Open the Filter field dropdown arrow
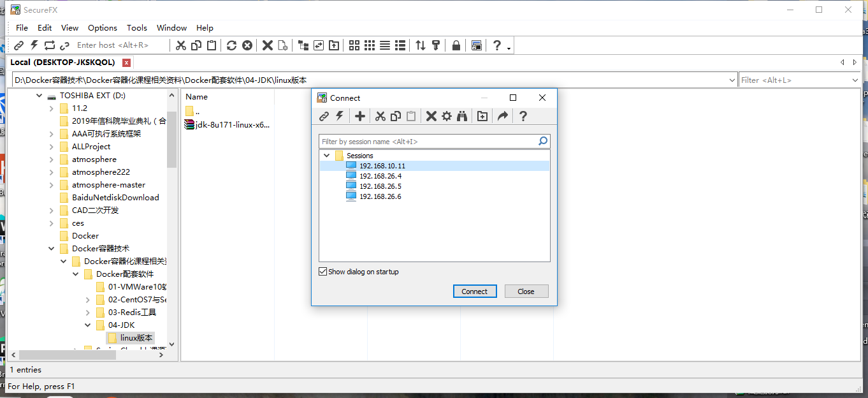The height and width of the screenshot is (398, 868). pyautogui.click(x=855, y=80)
